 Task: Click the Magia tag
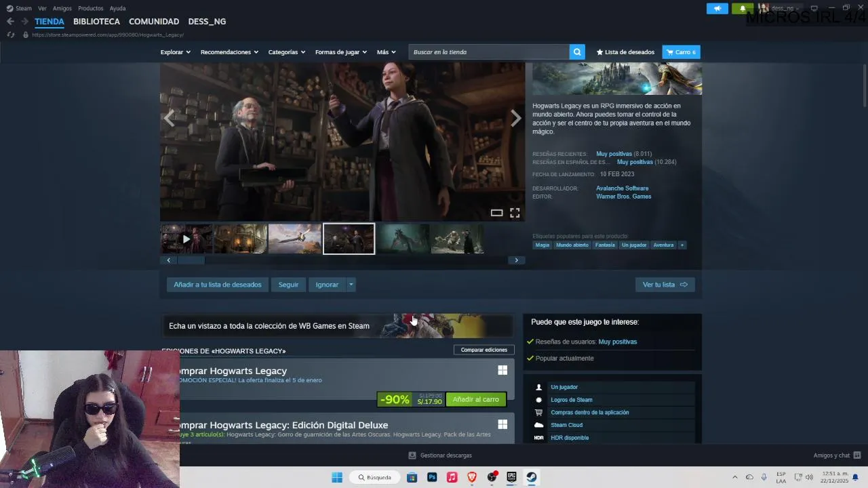coord(542,245)
